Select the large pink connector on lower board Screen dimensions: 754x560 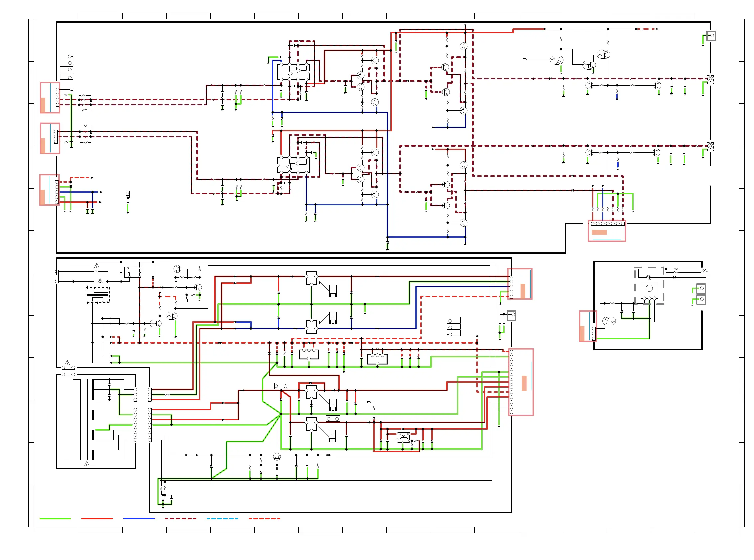(x=521, y=382)
